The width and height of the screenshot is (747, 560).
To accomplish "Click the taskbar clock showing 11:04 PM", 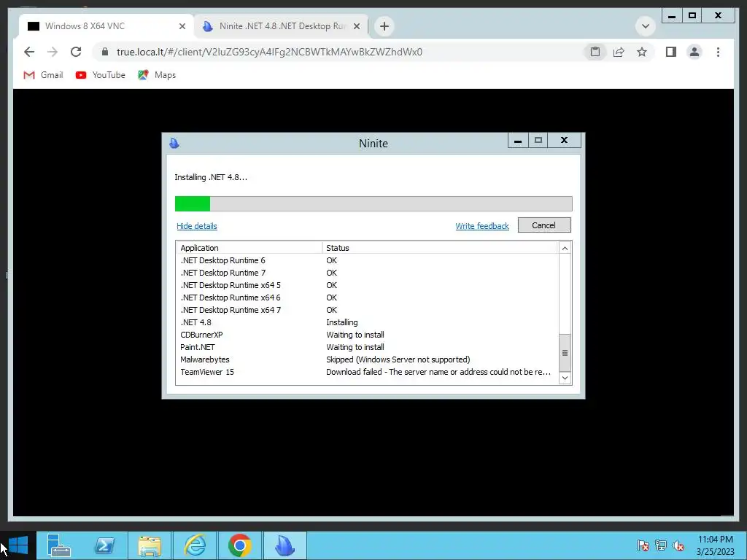I will tap(715, 545).
